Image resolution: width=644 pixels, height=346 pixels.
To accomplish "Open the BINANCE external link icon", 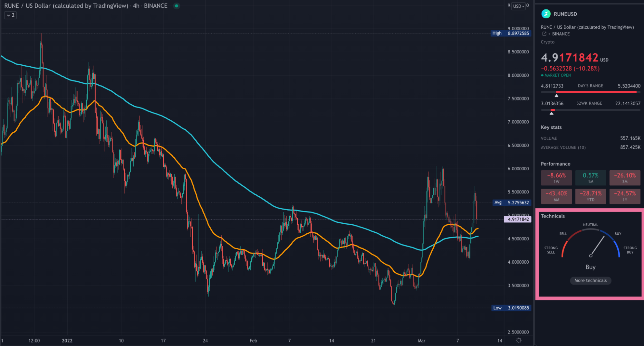I will pyautogui.click(x=544, y=34).
